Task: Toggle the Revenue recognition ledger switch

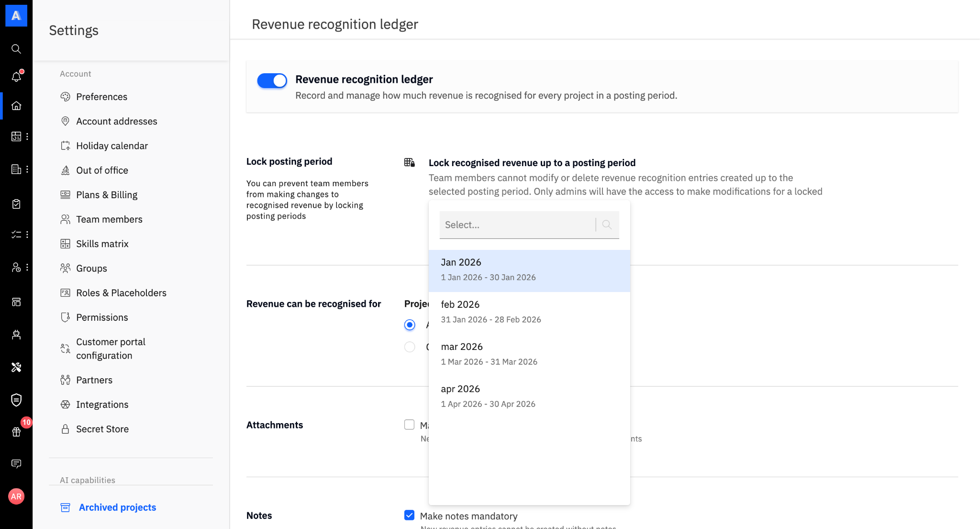Action: 272,80
